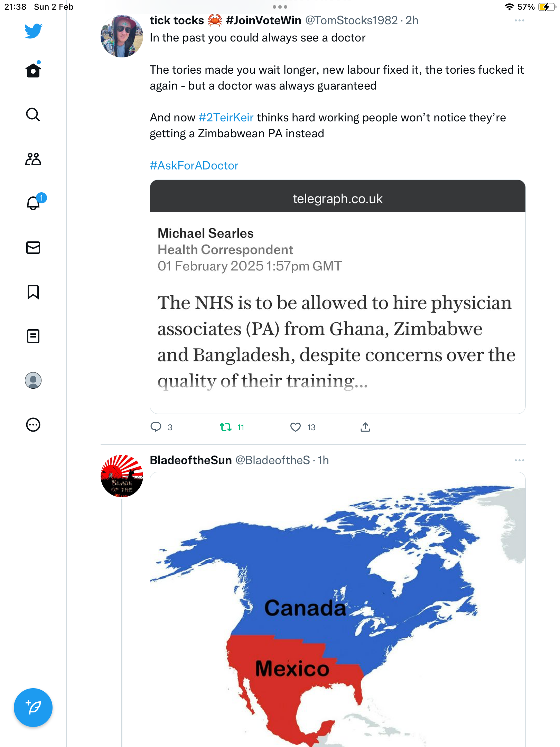The height and width of the screenshot is (747, 560).
Task: Open Lists icon in sidebar
Action: (x=33, y=336)
